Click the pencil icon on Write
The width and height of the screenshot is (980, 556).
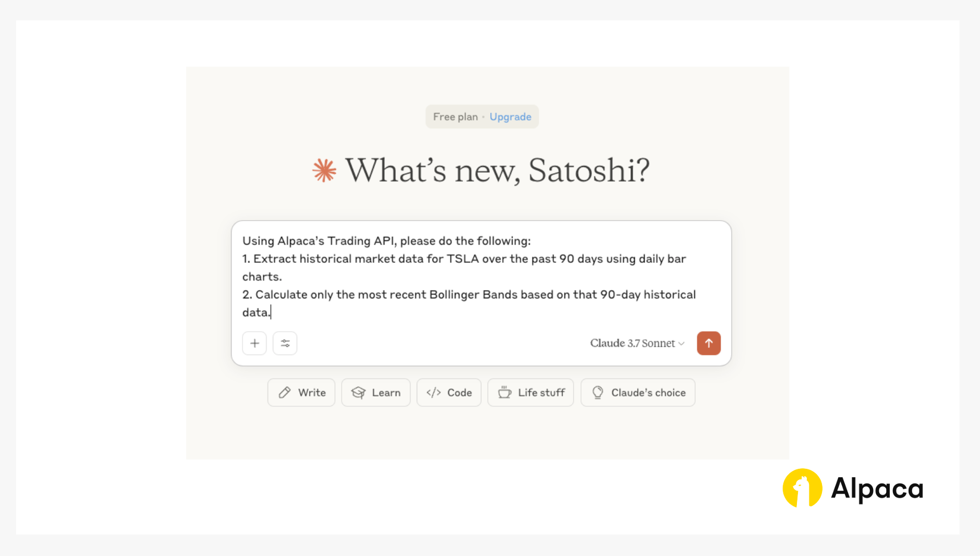285,393
